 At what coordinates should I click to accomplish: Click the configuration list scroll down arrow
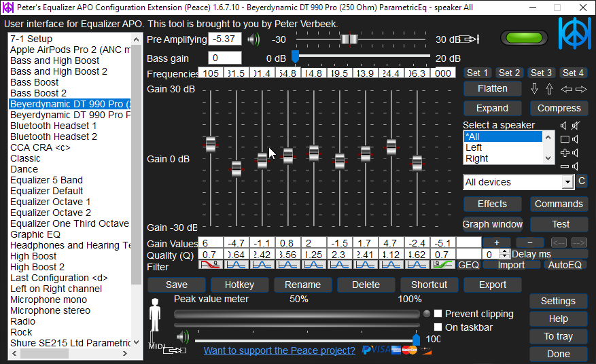point(136,342)
